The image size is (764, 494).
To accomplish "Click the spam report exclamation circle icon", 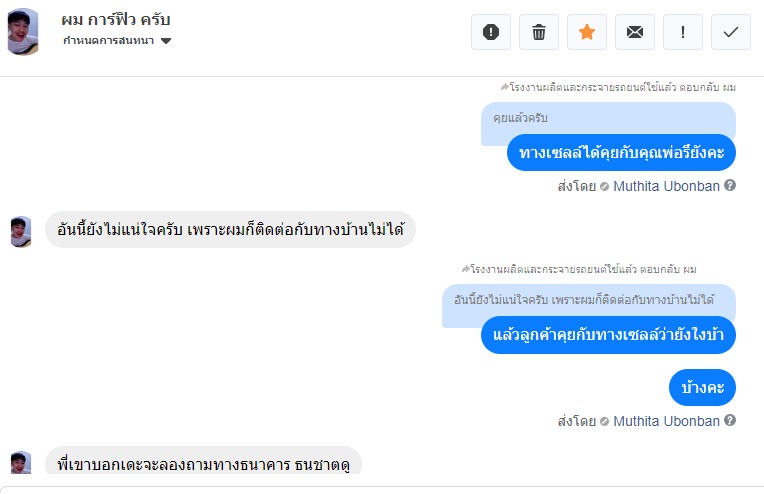I will click(491, 32).
